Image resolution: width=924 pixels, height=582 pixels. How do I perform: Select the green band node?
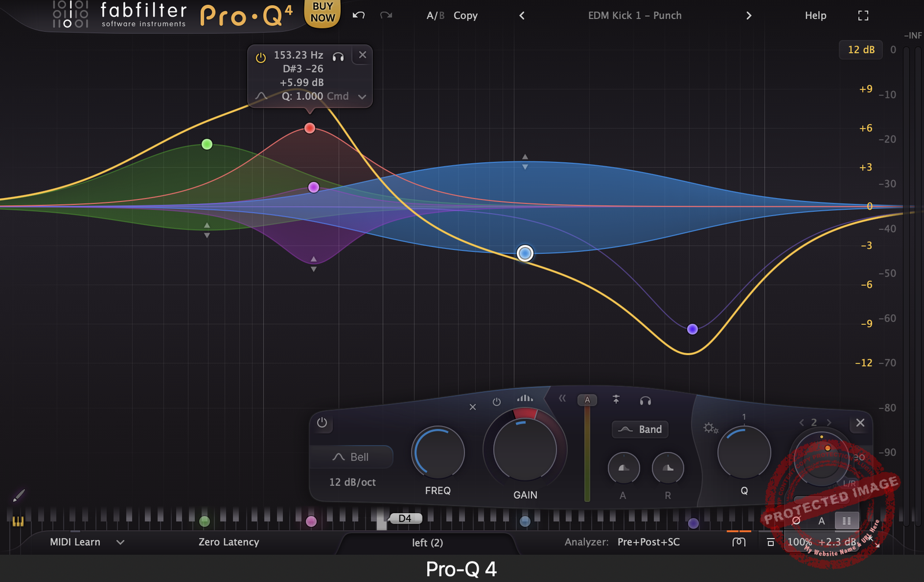click(207, 144)
